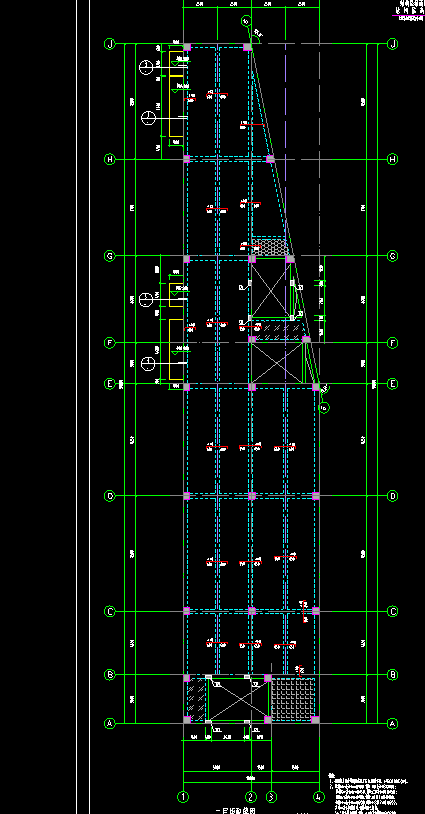425x814 pixels.
Task: Pick grid bubble G on the right axis
Action: pos(393,256)
